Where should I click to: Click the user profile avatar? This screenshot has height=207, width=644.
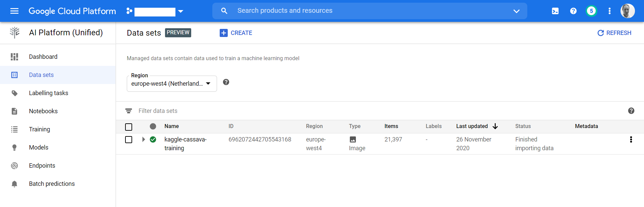pyautogui.click(x=627, y=11)
